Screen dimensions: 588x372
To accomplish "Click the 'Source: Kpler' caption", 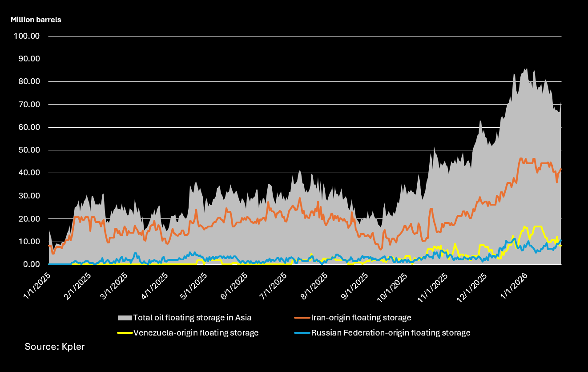I will tap(54, 347).
